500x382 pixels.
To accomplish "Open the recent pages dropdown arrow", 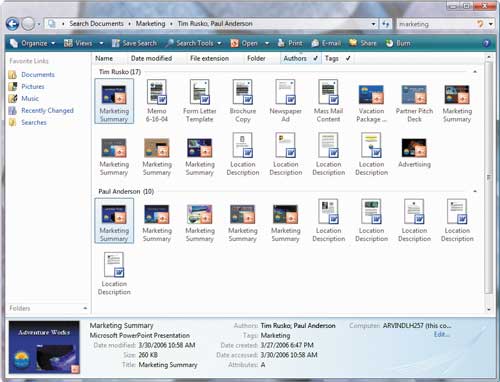I will (x=39, y=24).
